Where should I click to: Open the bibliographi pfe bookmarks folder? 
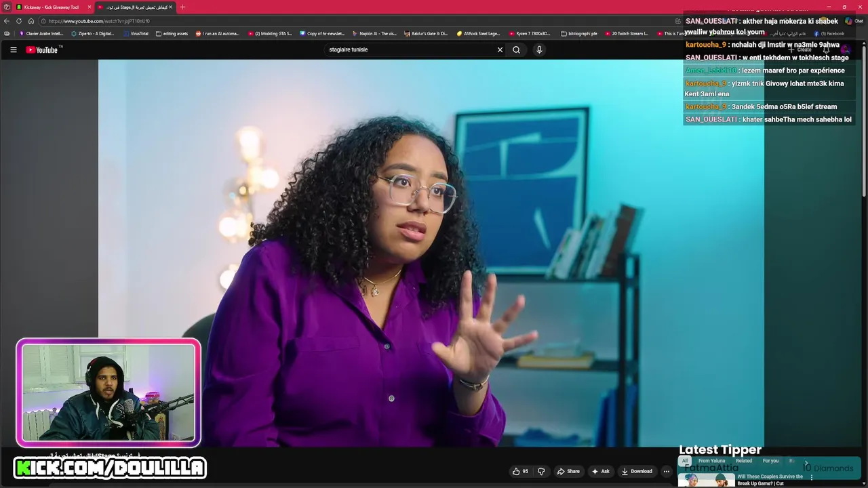pos(579,33)
